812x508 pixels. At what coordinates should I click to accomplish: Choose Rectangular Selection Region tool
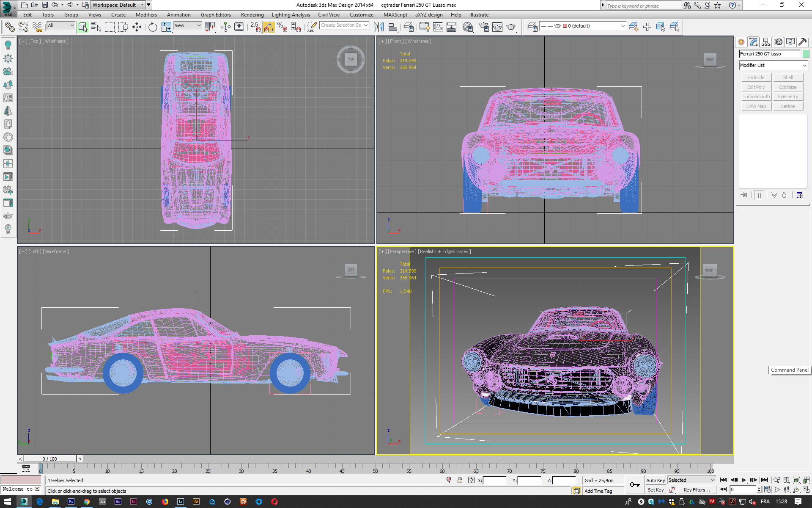pos(110,27)
